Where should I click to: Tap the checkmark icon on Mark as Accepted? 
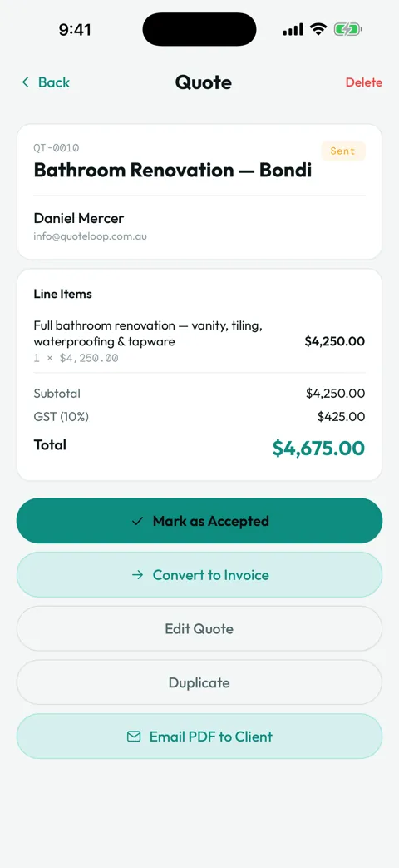[x=138, y=521]
